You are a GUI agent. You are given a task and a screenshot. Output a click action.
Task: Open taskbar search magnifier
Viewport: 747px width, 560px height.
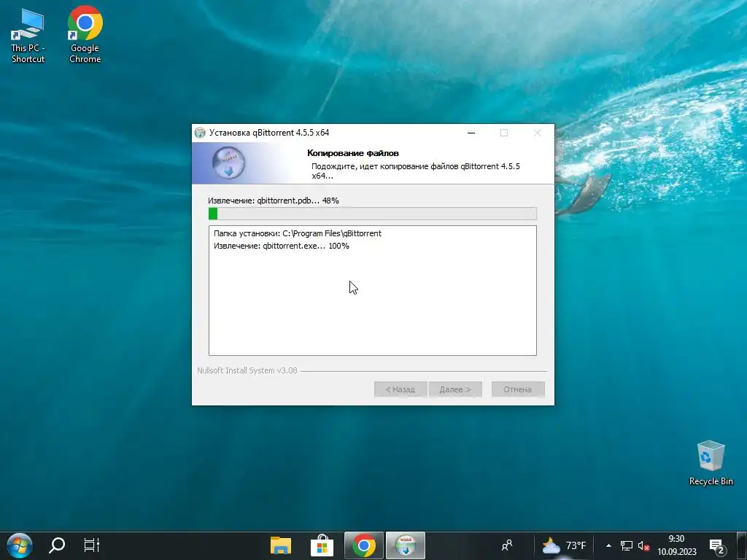point(57,545)
